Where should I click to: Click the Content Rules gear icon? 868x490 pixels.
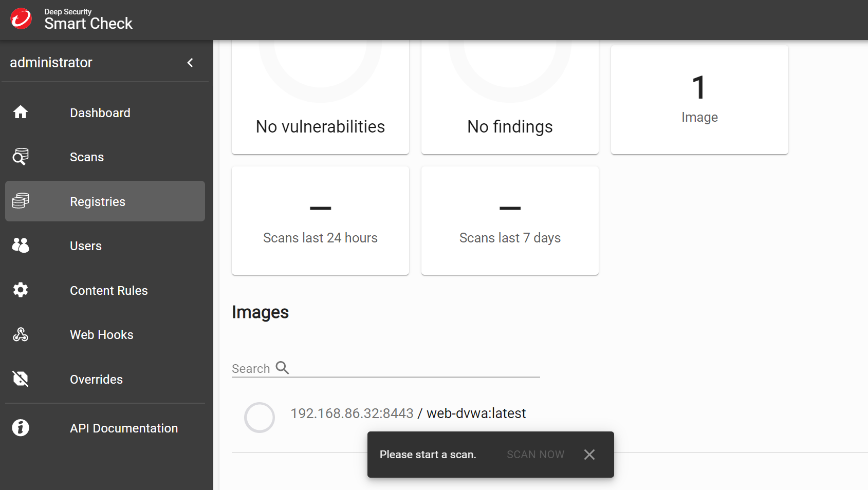click(21, 290)
